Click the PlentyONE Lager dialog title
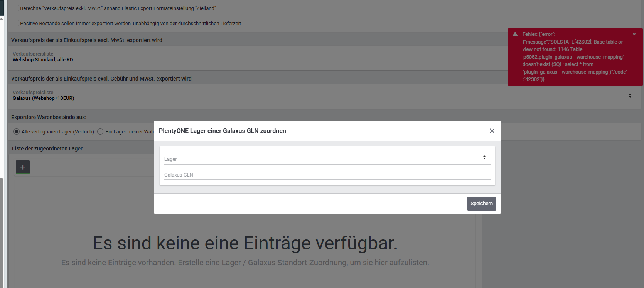This screenshot has width=644, height=288. [223, 131]
